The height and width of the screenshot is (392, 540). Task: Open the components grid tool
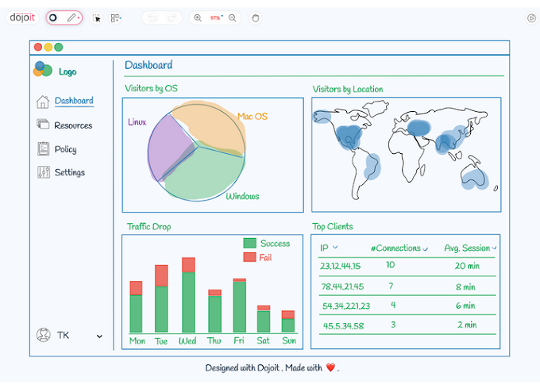[x=115, y=18]
